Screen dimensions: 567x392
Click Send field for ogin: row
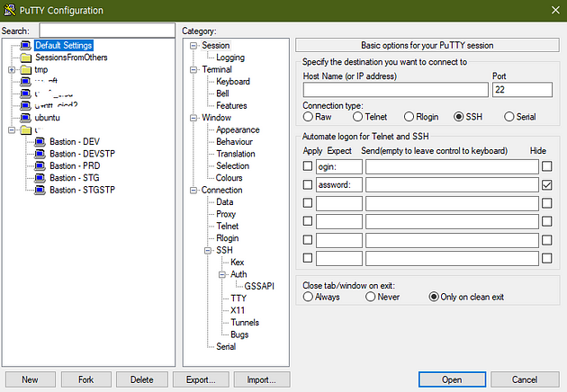452,166
